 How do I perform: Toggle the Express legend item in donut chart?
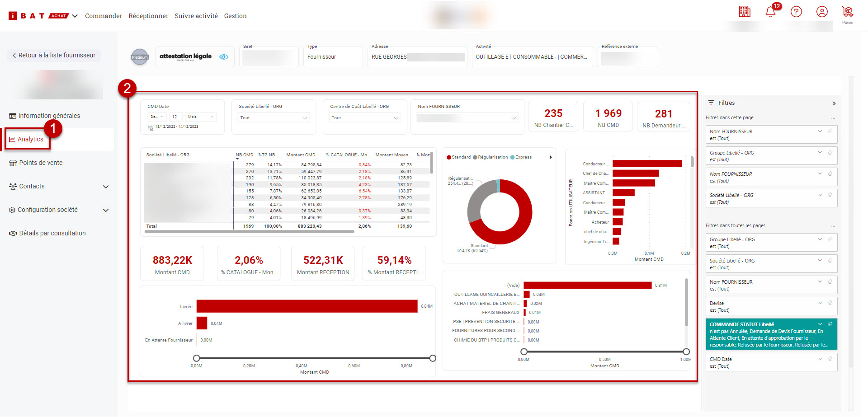pyautogui.click(x=521, y=157)
